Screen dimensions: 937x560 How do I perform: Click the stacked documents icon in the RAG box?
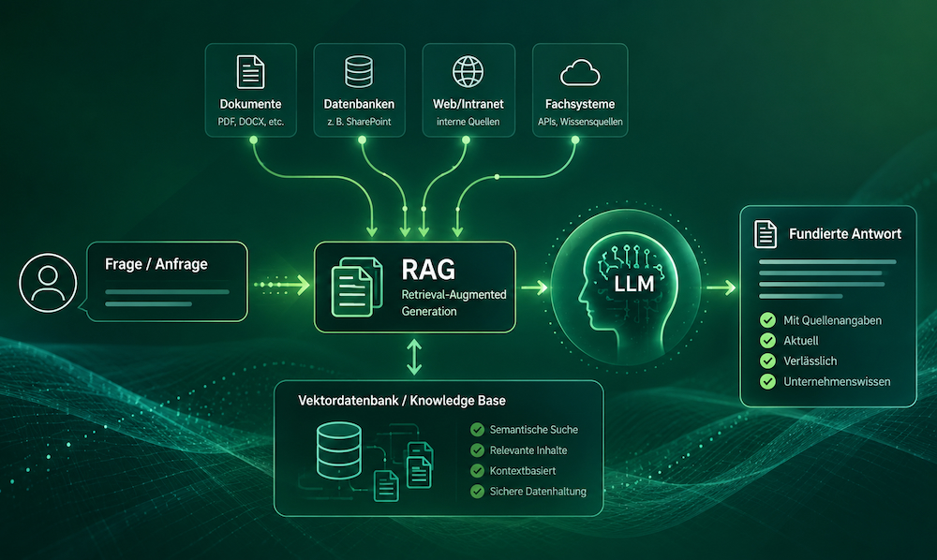(357, 287)
